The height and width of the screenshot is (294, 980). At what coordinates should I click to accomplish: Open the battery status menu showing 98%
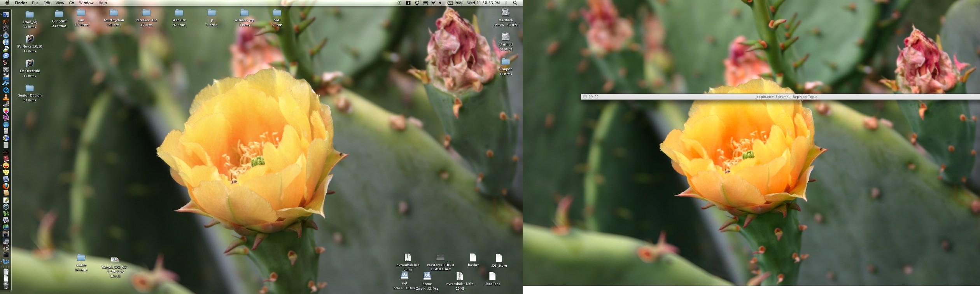pyautogui.click(x=455, y=3)
